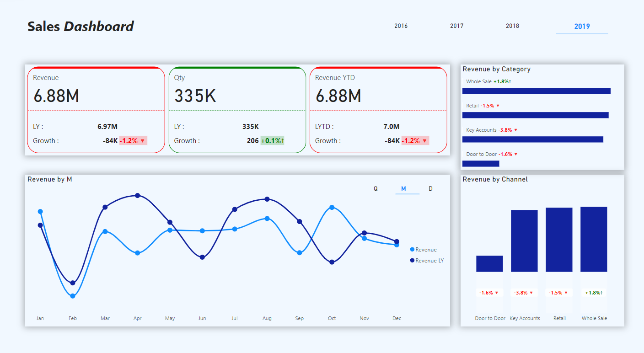Choose the 2018 year filter
Viewport: 644px width, 353px height.
pos(512,26)
